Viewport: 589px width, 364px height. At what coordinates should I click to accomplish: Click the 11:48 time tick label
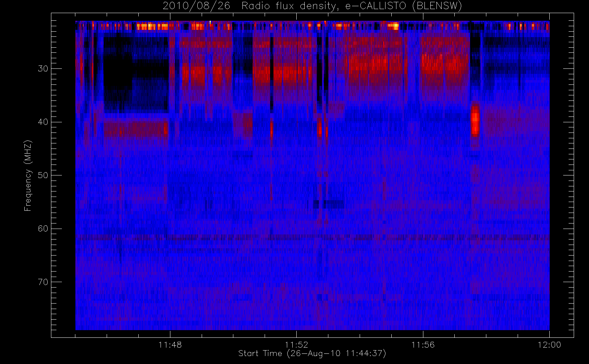click(170, 345)
